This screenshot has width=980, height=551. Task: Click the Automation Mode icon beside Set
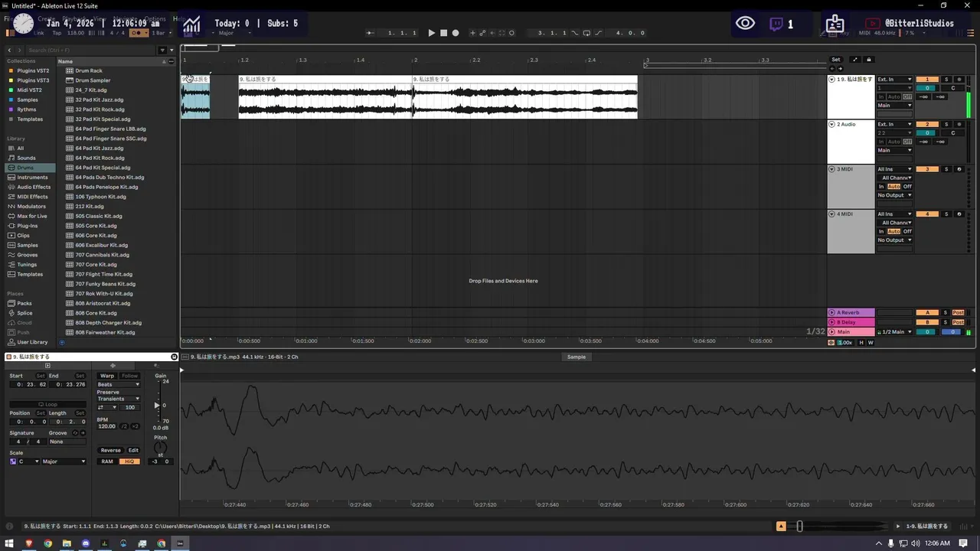855,59
